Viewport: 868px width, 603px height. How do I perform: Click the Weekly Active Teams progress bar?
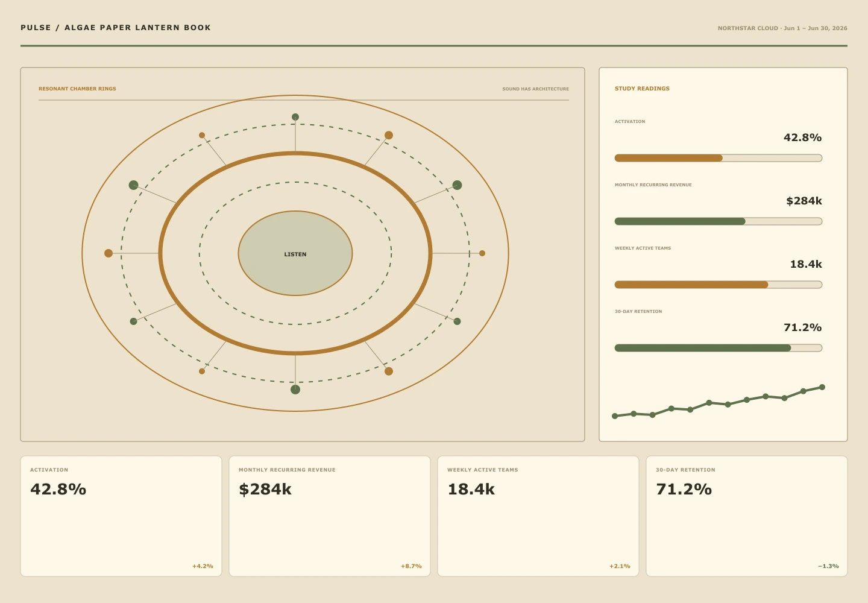tap(719, 285)
